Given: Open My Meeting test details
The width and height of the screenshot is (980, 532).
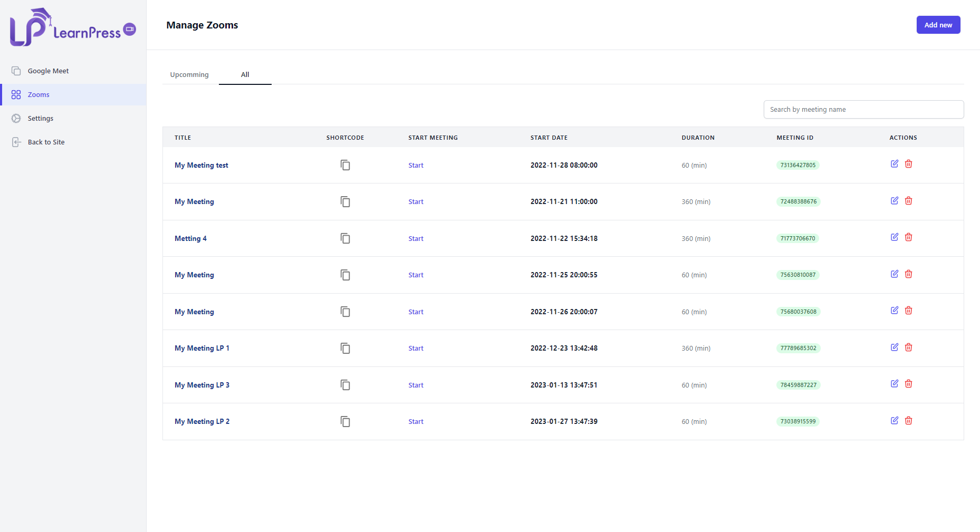Looking at the screenshot, I should 201,165.
